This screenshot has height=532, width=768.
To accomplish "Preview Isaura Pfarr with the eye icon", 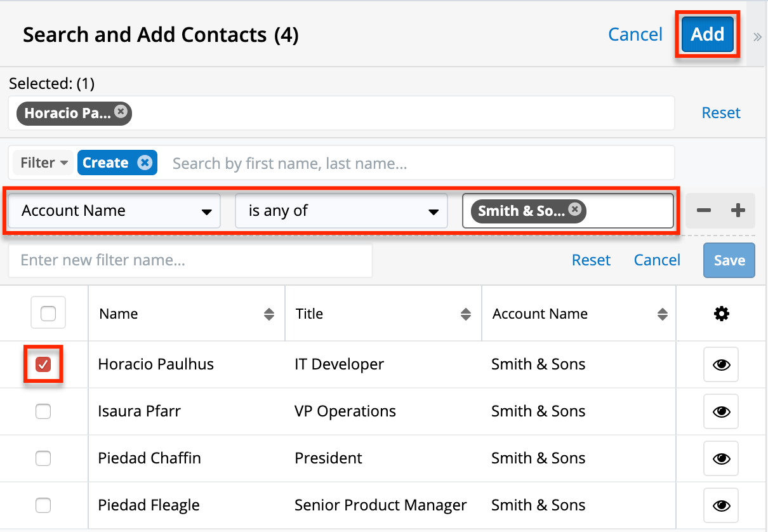I will [x=721, y=411].
